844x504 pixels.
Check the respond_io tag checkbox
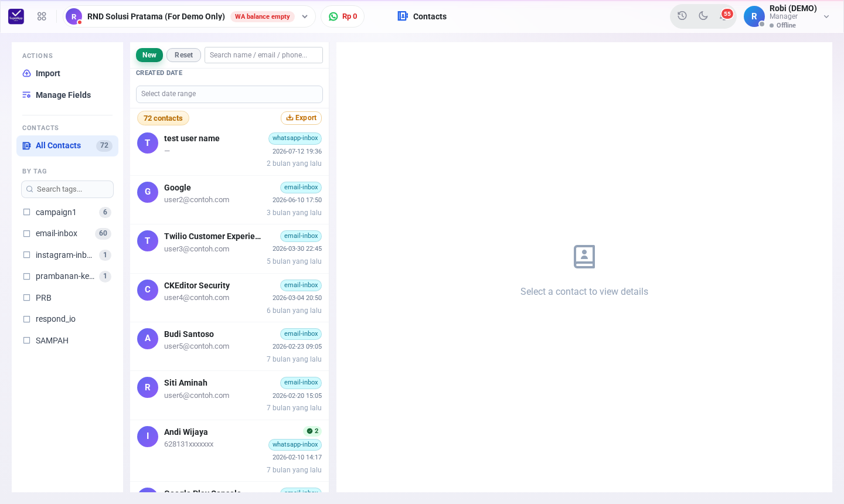pos(26,319)
